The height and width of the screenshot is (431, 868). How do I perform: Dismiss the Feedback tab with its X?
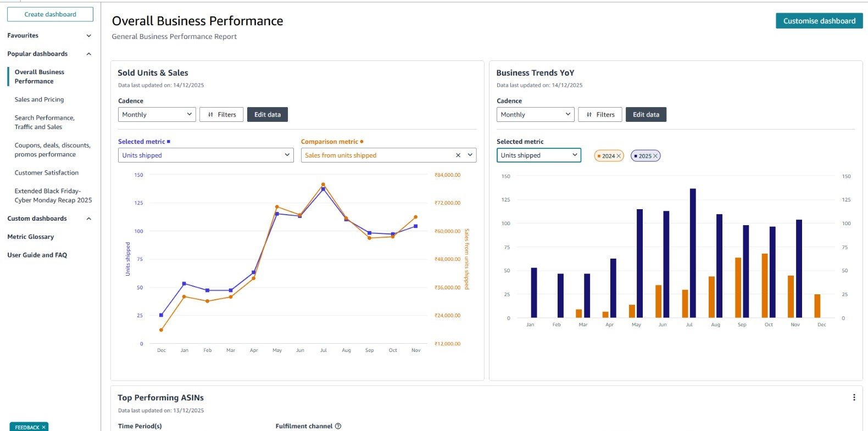[x=43, y=427]
